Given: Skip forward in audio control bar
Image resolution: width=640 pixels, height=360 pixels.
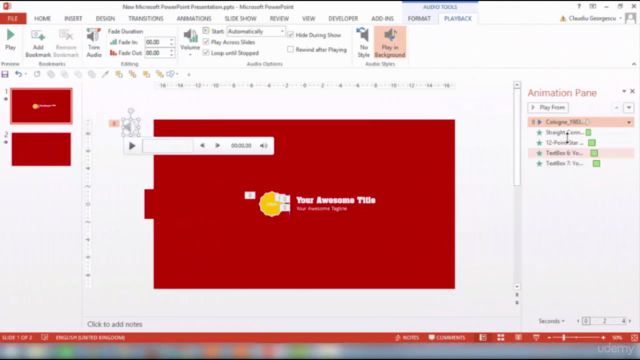Looking at the screenshot, I should pos(218,146).
